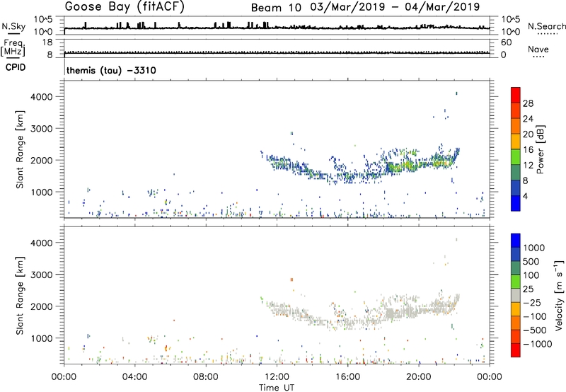Click the 18 MHz frequency tick label

click(x=47, y=42)
